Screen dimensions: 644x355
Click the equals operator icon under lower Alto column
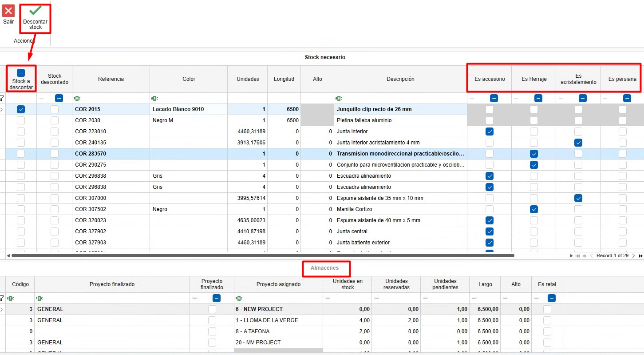click(506, 298)
